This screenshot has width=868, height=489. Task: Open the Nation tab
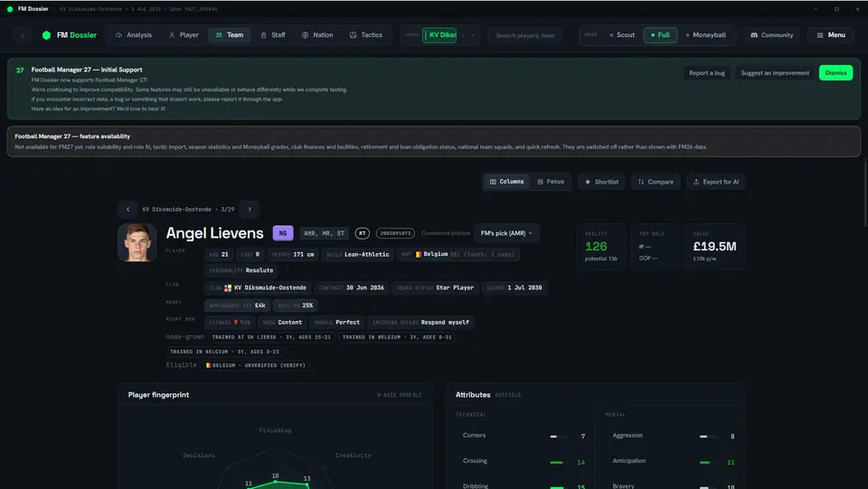(x=317, y=35)
